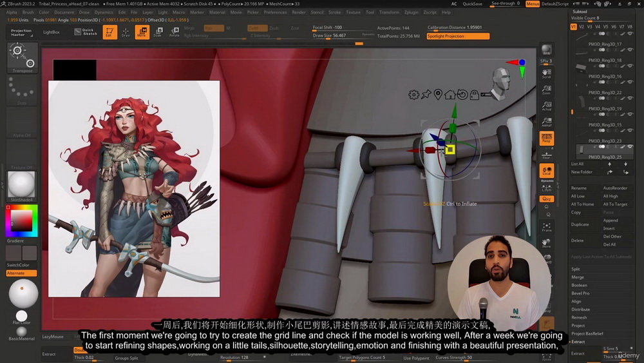Screen dimensions: 644x363
Task: Select the V1 subtool visibility set
Action: [573, 26]
